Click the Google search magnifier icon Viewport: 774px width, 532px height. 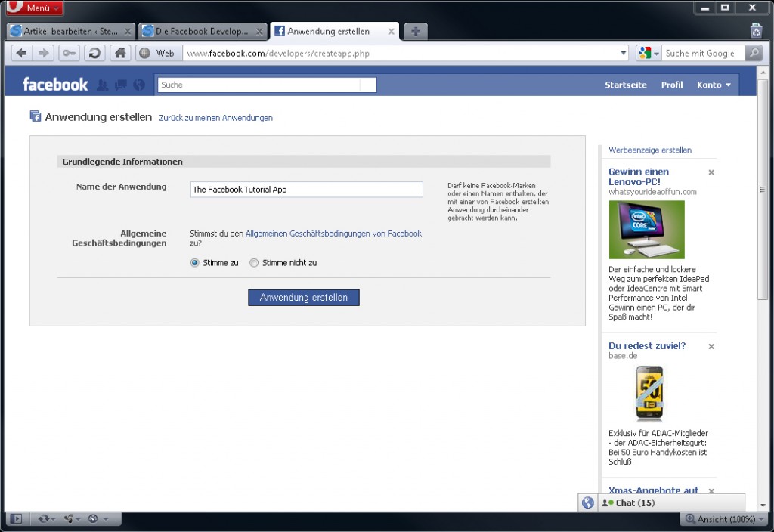click(754, 53)
